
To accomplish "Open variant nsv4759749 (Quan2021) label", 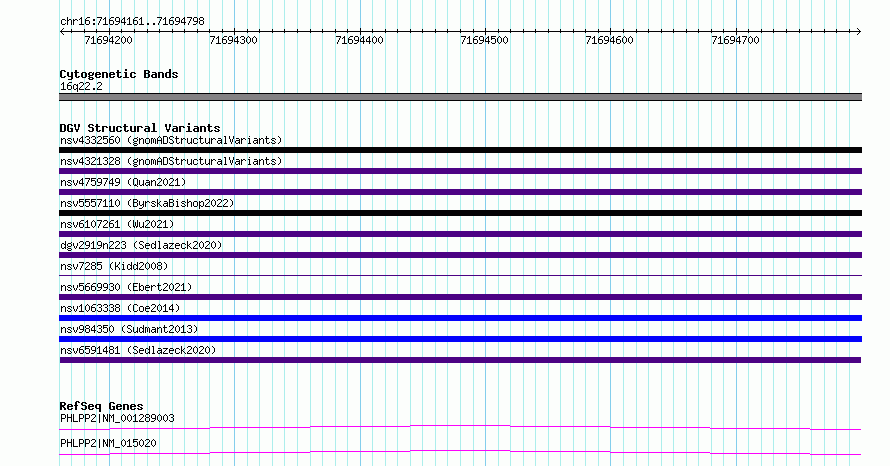I will pos(123,182).
